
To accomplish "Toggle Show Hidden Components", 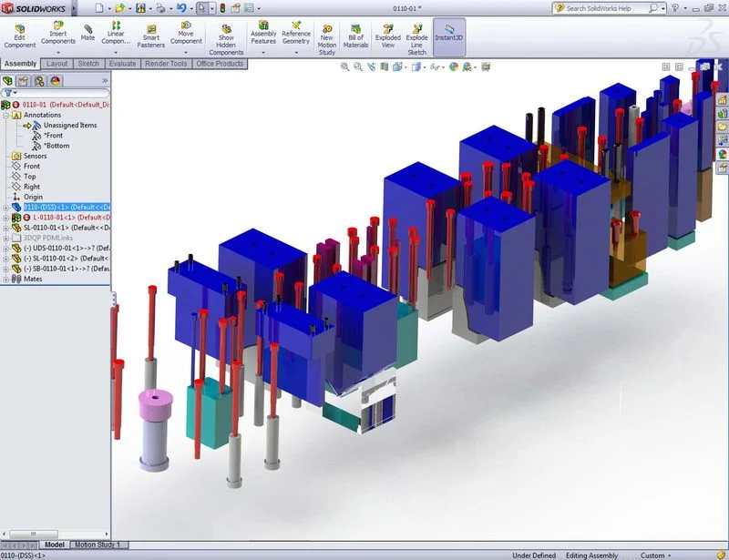I will [226, 38].
